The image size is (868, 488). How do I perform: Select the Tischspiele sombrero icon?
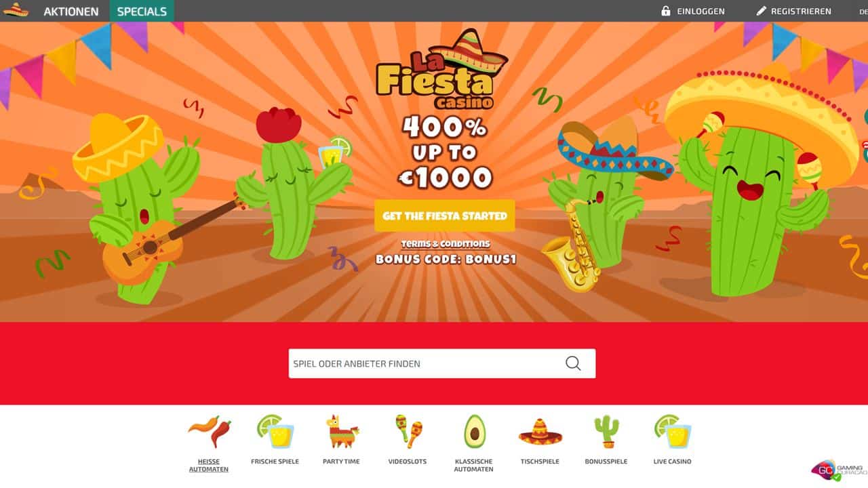coord(540,431)
